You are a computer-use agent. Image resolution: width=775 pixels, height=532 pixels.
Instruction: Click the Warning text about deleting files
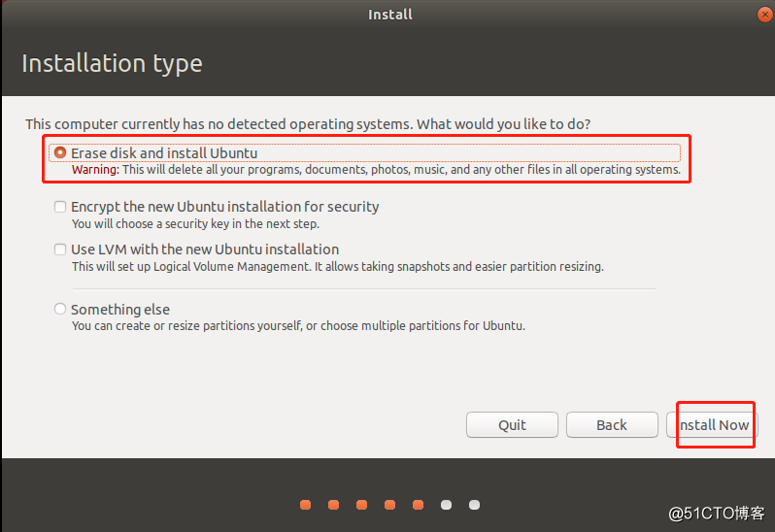click(376, 170)
